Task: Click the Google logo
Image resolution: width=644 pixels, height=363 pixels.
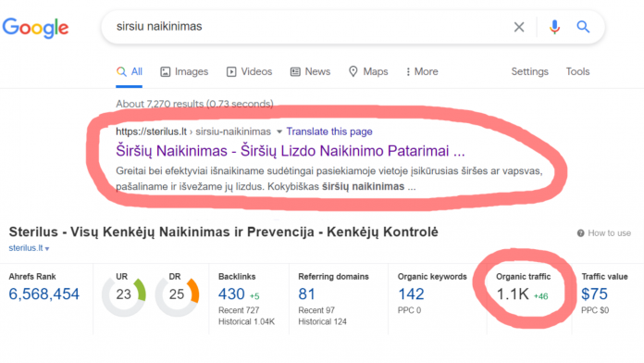Action: coord(35,28)
